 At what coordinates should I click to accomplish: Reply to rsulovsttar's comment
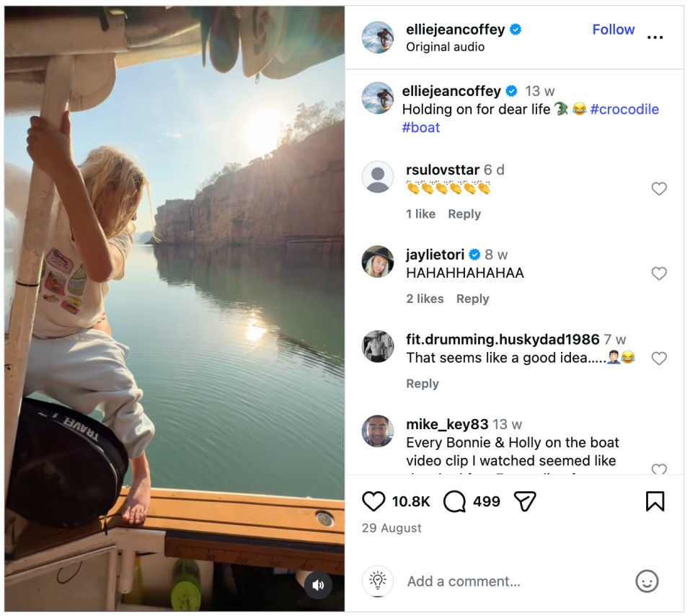coord(464,214)
